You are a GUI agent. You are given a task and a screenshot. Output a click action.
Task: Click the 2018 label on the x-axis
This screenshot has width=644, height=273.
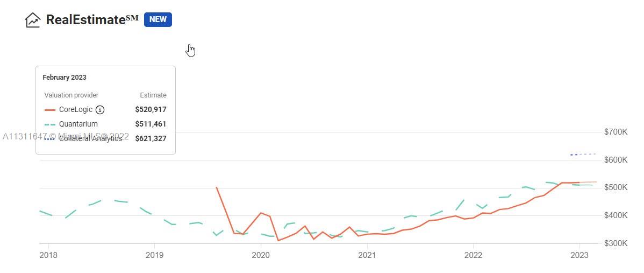point(48,255)
